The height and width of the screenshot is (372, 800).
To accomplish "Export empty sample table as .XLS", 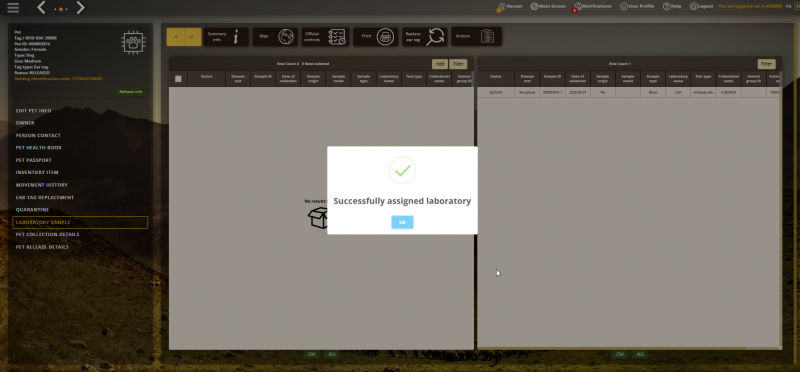I will pos(332,354).
